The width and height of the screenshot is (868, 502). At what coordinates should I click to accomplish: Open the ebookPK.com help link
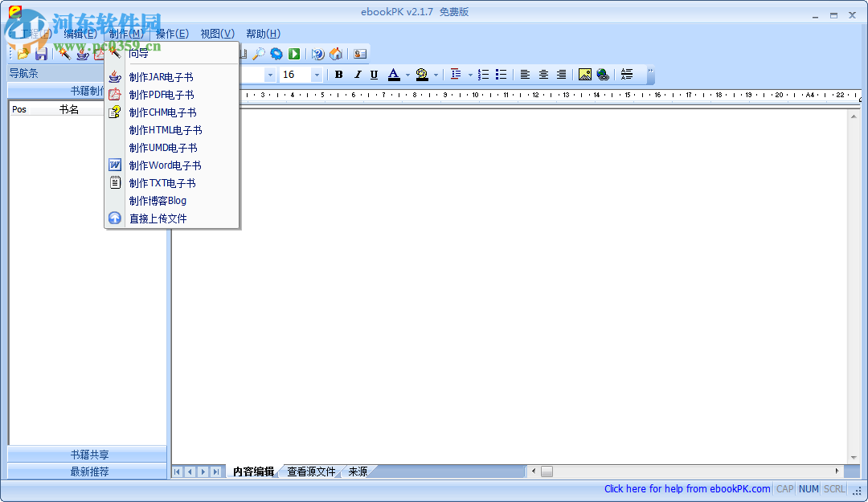(x=687, y=488)
